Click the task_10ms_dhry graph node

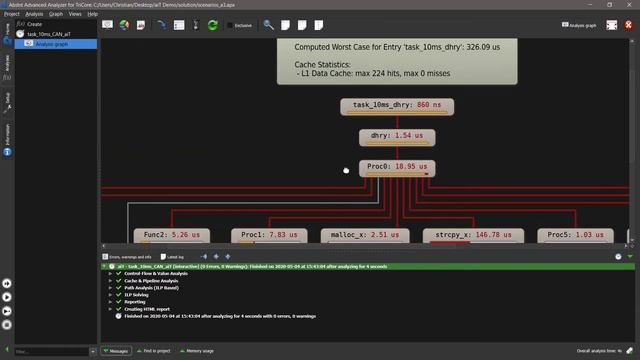[x=397, y=107]
